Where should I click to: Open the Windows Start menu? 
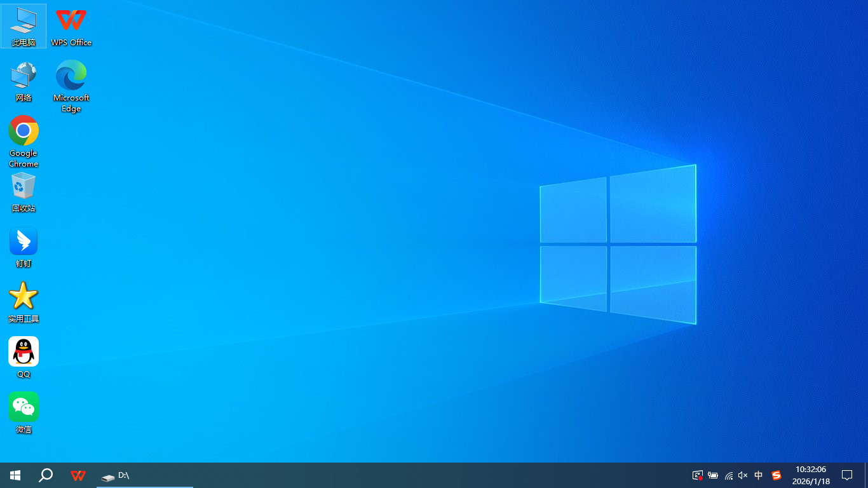(x=15, y=475)
